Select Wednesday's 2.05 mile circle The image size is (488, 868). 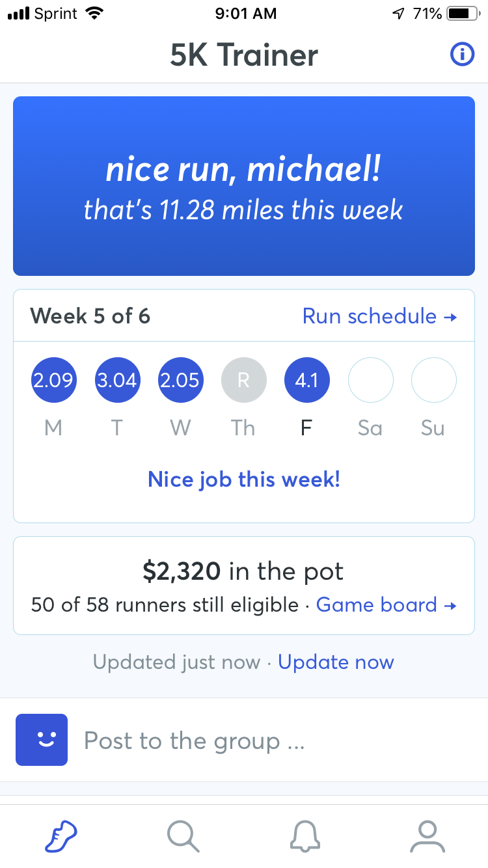(180, 380)
